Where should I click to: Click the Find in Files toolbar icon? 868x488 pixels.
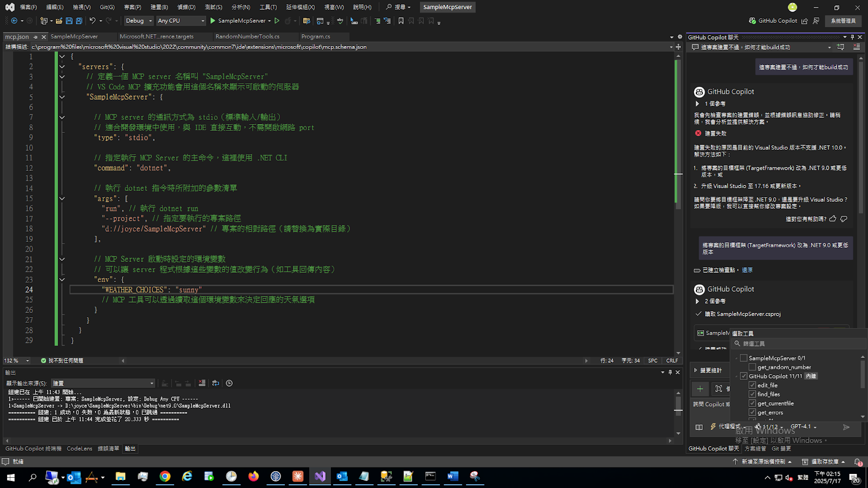pos(307,21)
